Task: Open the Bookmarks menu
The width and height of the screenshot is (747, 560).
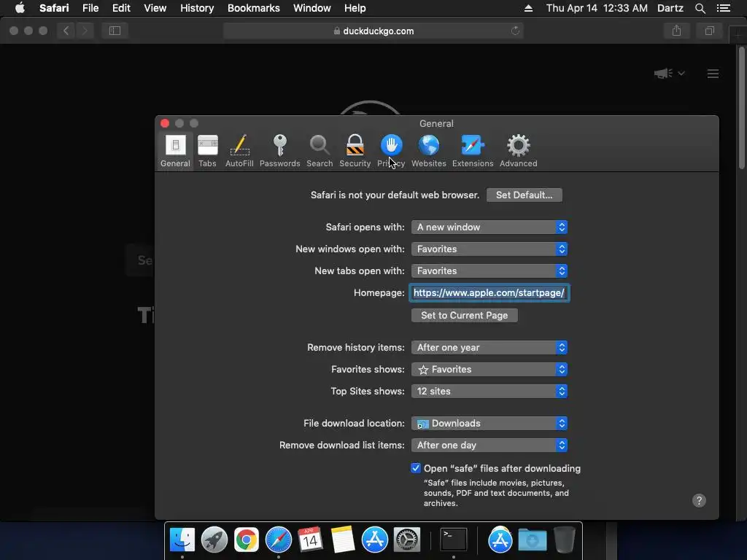Action: 253,8
